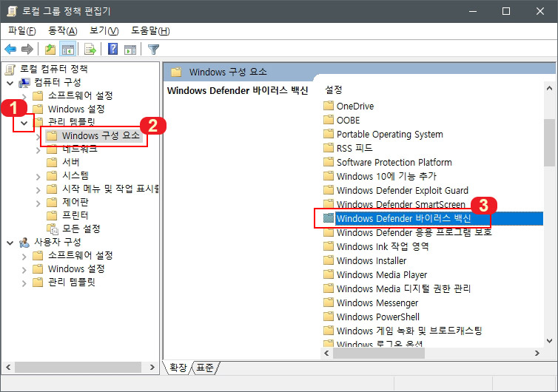Expand the 네트워크 tree node
Viewport: 558px width, 392px height.
pos(38,150)
